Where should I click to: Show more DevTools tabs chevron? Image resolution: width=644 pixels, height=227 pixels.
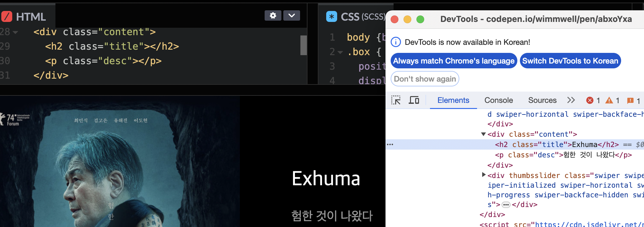(571, 100)
